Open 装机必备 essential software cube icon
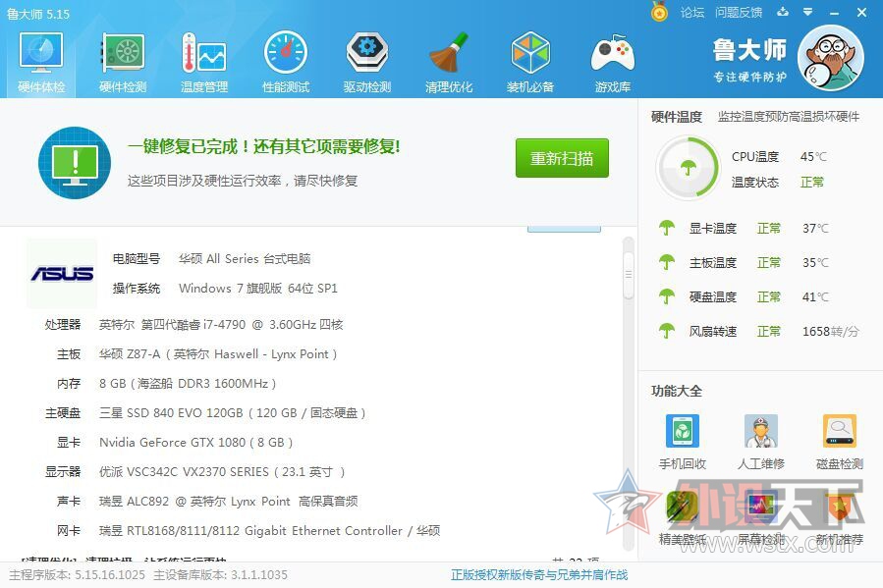Screen dimensions: 883x588 [x=530, y=62]
